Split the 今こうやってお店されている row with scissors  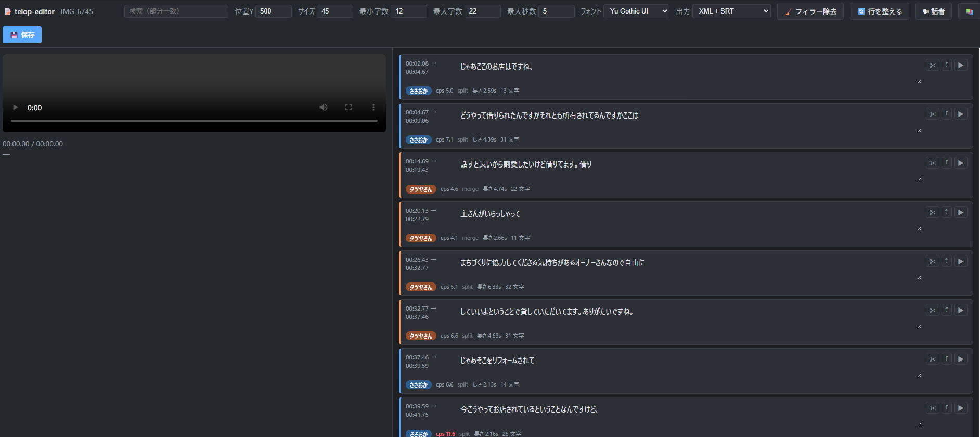pos(932,408)
